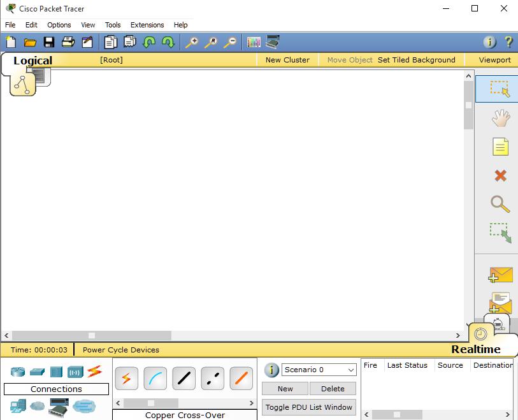Open the View menu
The width and height of the screenshot is (518, 420).
point(88,25)
